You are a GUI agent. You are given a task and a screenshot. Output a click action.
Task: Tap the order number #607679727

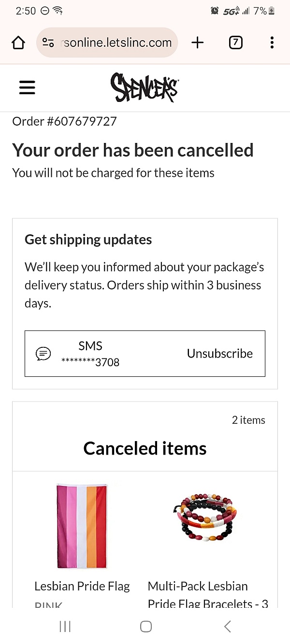[x=64, y=121]
